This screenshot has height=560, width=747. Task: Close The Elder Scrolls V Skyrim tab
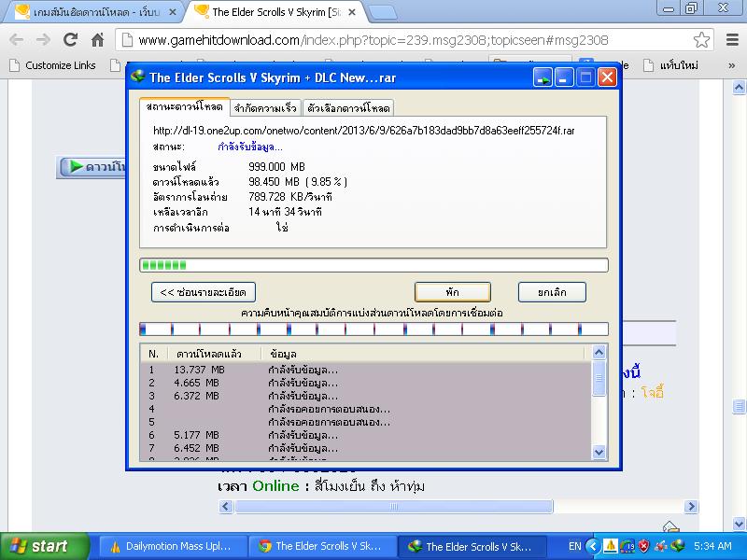tap(352, 12)
